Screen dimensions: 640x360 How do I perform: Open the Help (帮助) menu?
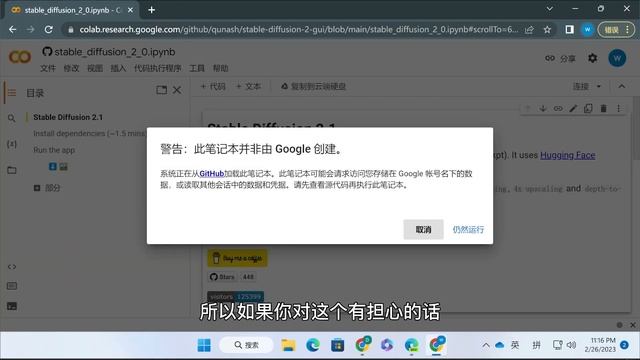(x=220, y=68)
